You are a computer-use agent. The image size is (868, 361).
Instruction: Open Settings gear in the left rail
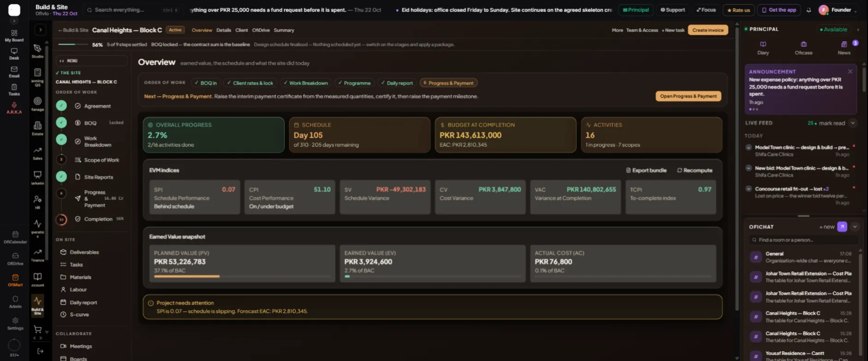click(15, 323)
